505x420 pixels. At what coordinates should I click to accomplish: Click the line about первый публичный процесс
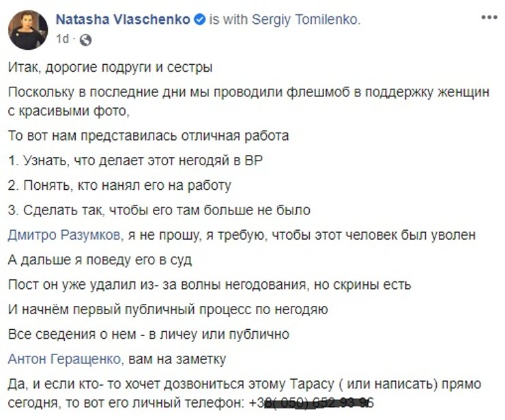tap(169, 309)
